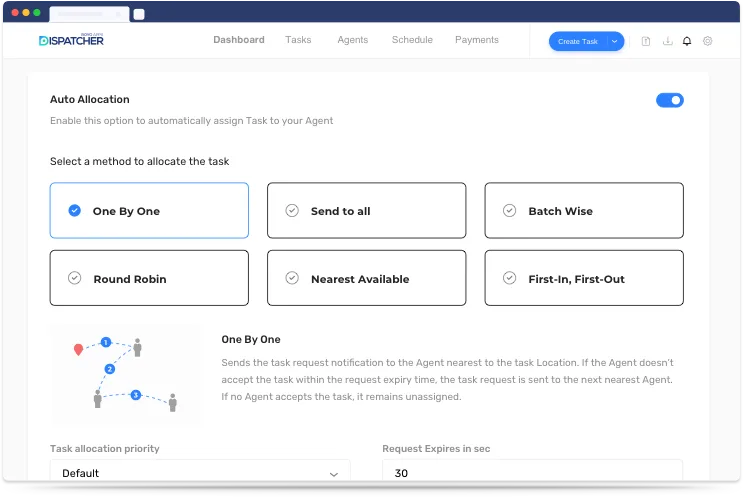Go to the Tasks tab
Screen dimensions: 743x497
click(298, 40)
